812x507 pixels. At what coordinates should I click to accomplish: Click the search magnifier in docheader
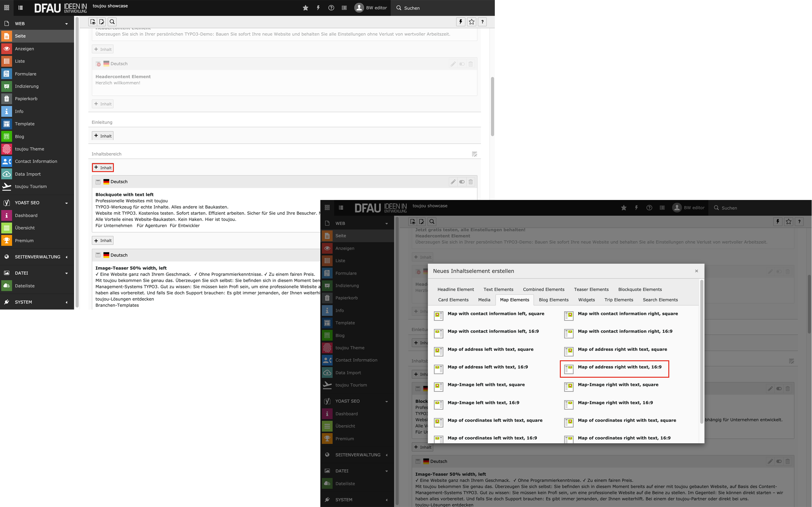coord(112,22)
